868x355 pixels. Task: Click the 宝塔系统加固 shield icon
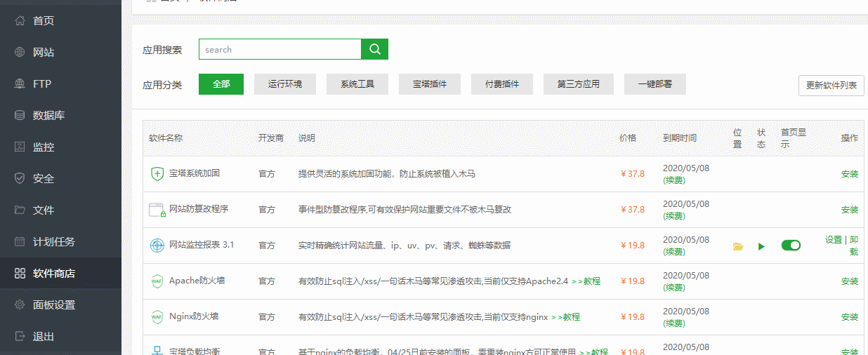point(157,174)
